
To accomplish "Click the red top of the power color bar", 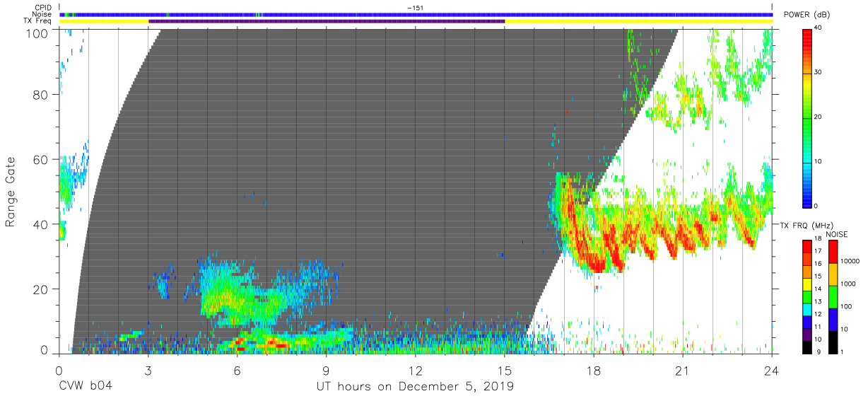I will click(807, 34).
